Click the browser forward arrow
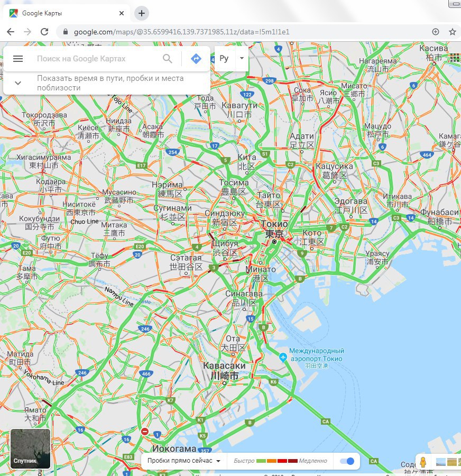The height and width of the screenshot is (476, 461). (x=27, y=32)
